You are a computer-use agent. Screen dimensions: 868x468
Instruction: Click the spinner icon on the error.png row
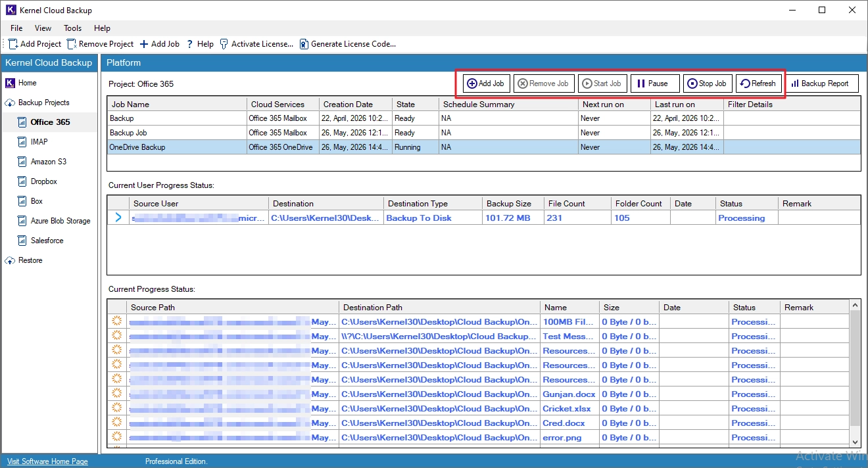[117, 437]
